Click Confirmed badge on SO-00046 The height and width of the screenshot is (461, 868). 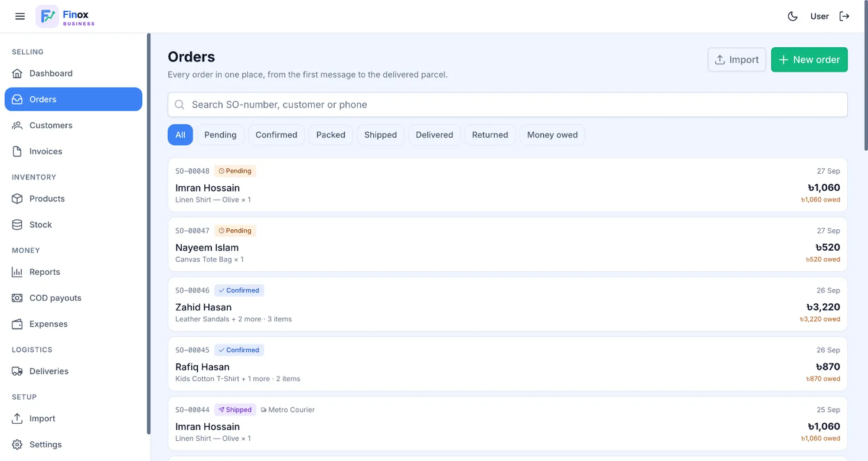[239, 290]
